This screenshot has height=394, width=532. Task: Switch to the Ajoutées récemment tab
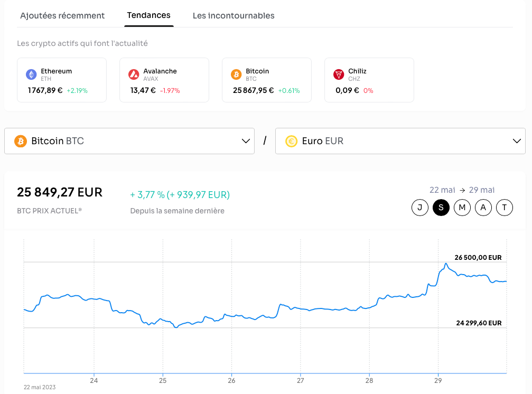[62, 16]
